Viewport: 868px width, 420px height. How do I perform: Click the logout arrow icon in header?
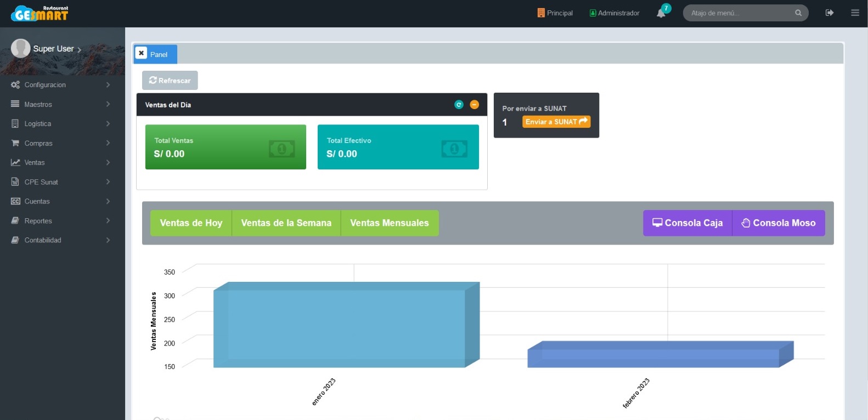click(830, 13)
